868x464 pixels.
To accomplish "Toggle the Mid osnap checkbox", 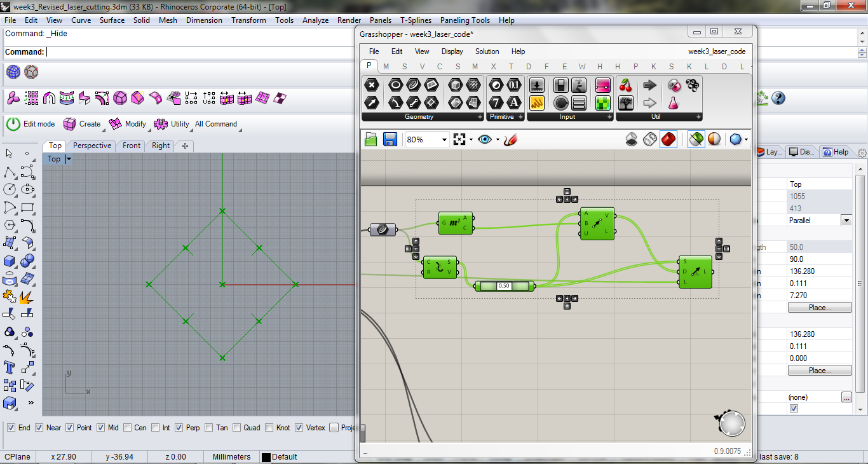I will pyautogui.click(x=100, y=428).
